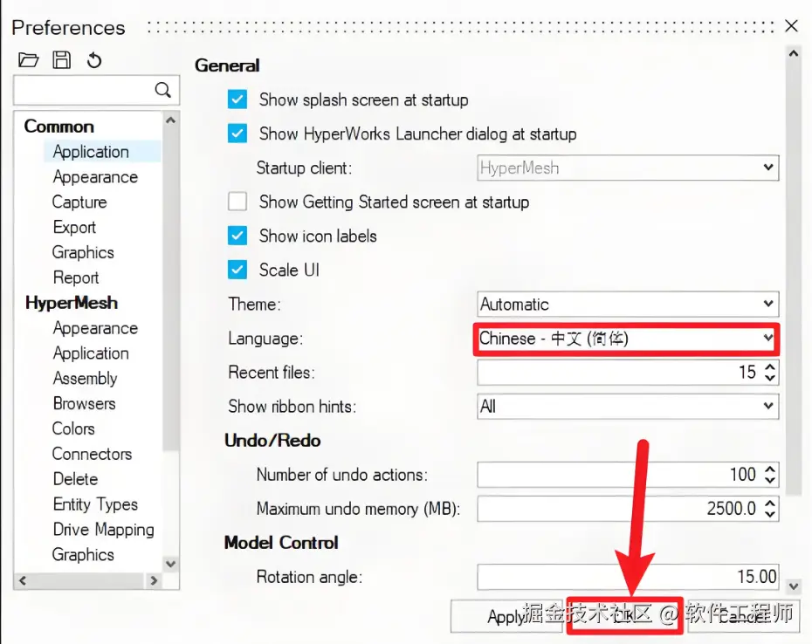Screen dimensions: 812x644
Task: Click the Apply button
Action: (506, 616)
